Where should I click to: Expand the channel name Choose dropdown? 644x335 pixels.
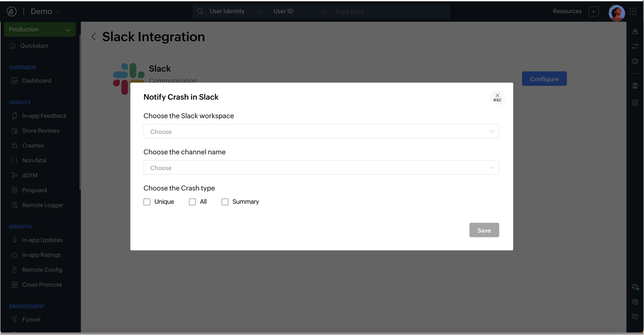(x=321, y=168)
